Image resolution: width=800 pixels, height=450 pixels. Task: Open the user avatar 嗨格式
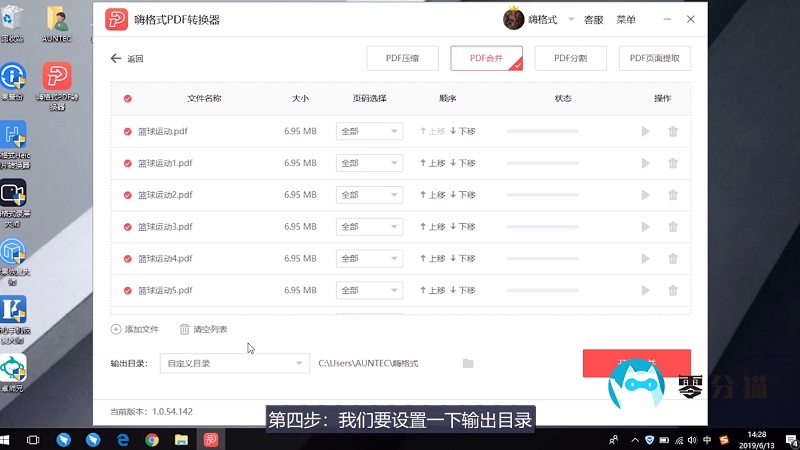(x=513, y=19)
